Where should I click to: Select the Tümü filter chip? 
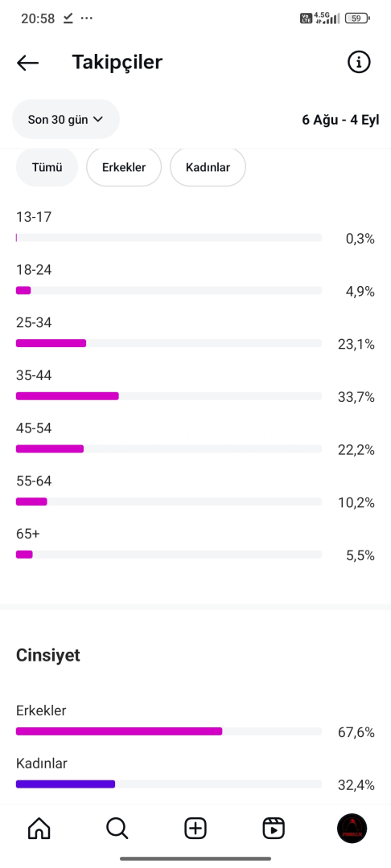pyautogui.click(x=47, y=167)
